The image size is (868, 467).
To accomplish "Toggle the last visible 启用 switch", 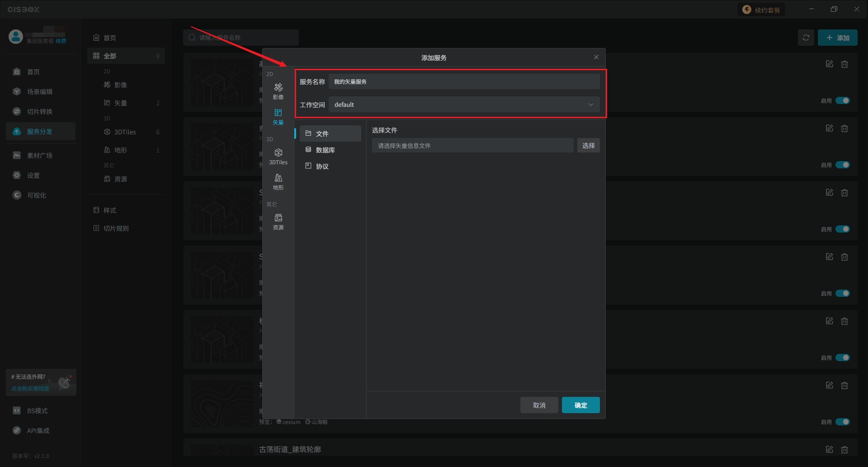I will 842,422.
